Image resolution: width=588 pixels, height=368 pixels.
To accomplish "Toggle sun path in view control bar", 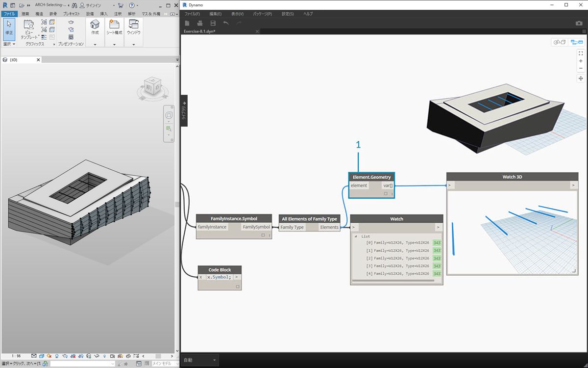I will pos(49,356).
